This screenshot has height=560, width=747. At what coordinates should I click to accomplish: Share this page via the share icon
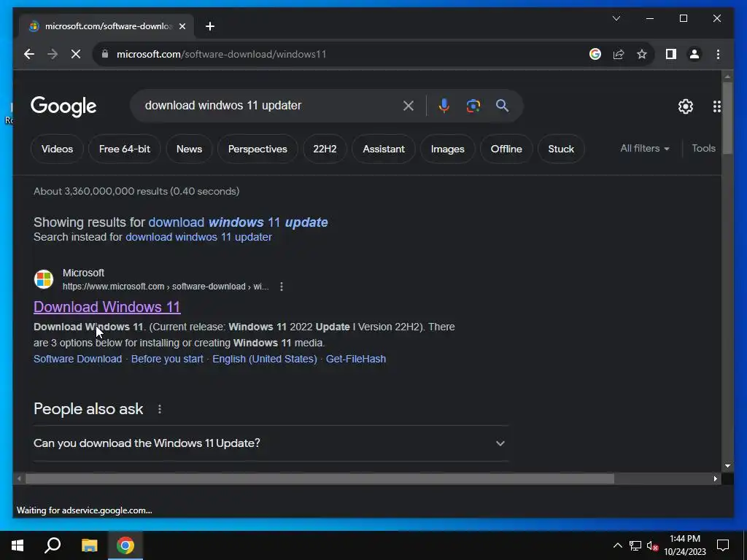(619, 54)
